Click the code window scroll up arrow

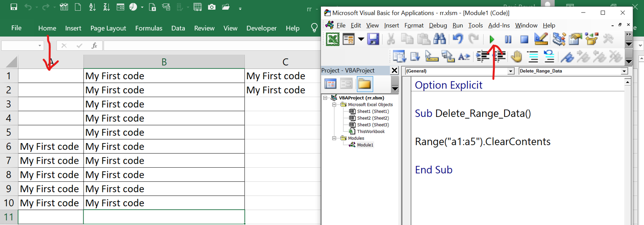click(x=627, y=82)
